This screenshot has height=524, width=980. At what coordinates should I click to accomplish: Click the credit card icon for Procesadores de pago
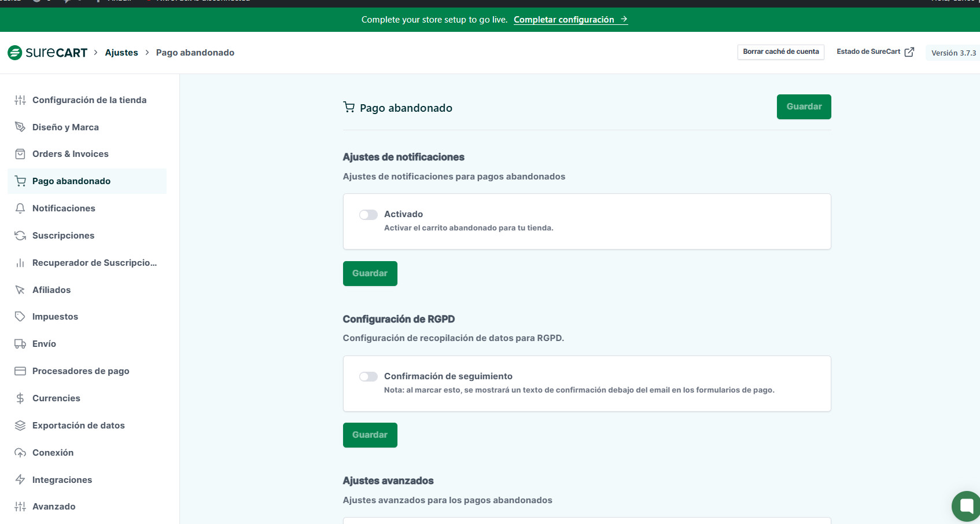[x=20, y=371]
